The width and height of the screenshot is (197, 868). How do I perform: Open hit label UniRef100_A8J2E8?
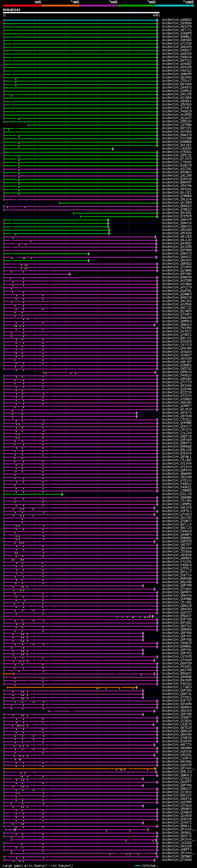[x=176, y=236]
